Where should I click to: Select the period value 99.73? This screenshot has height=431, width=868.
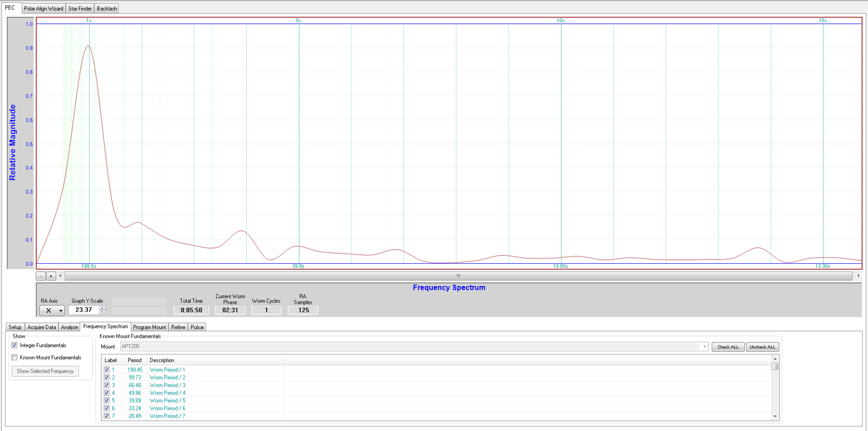135,377
